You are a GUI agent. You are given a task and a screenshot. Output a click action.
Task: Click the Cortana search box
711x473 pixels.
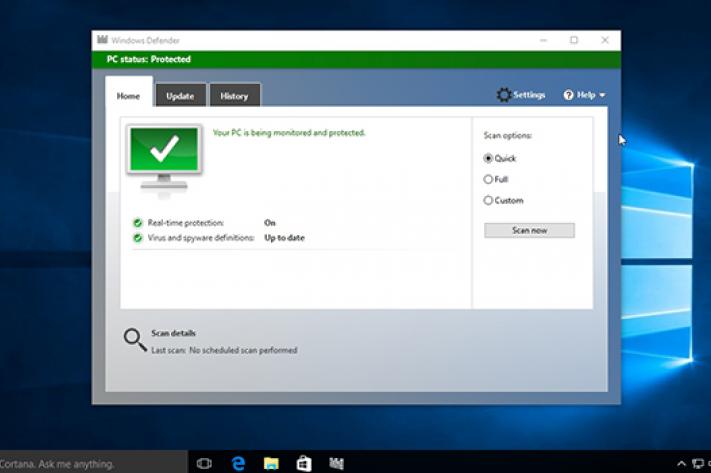(70, 464)
